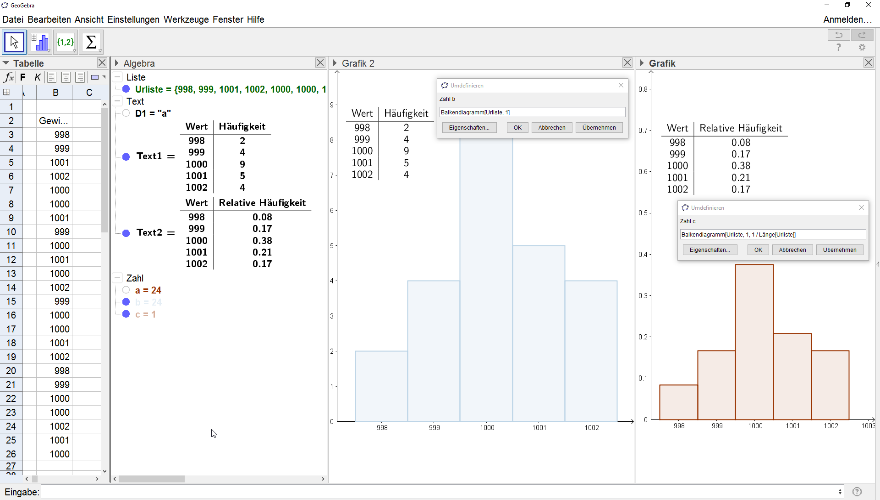Collapse the Liste group in Algebra

pyautogui.click(x=118, y=77)
